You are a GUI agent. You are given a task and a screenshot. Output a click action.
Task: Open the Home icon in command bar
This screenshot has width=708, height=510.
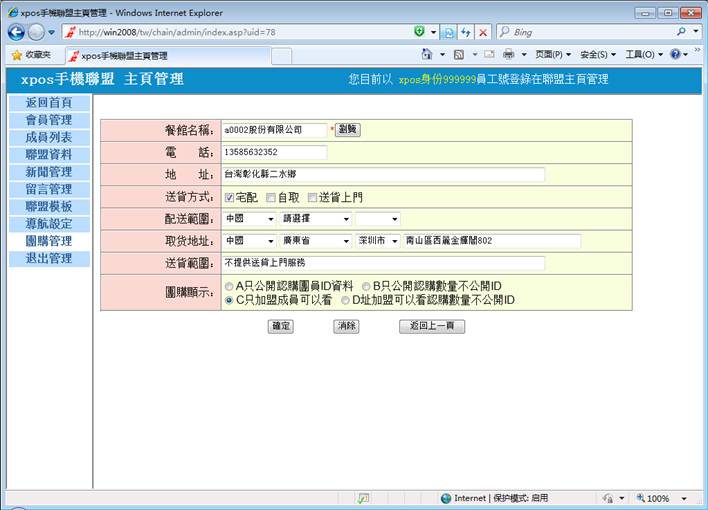428,54
